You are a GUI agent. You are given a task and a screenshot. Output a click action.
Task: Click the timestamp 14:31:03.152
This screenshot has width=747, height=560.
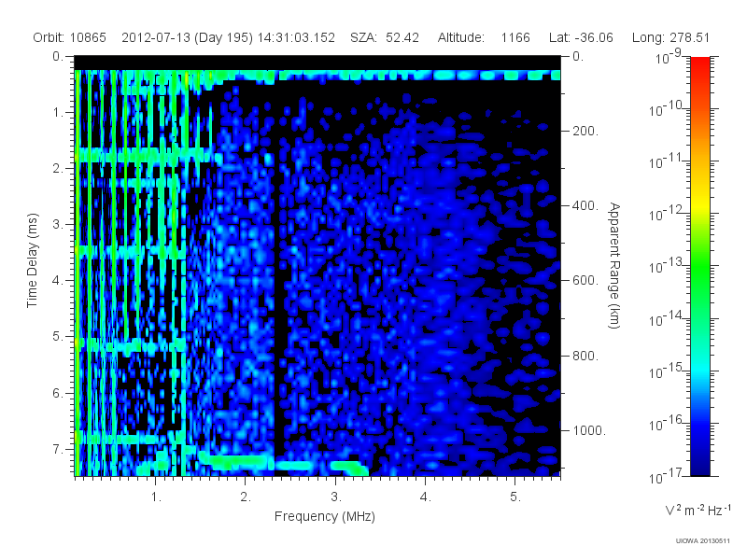(x=296, y=37)
